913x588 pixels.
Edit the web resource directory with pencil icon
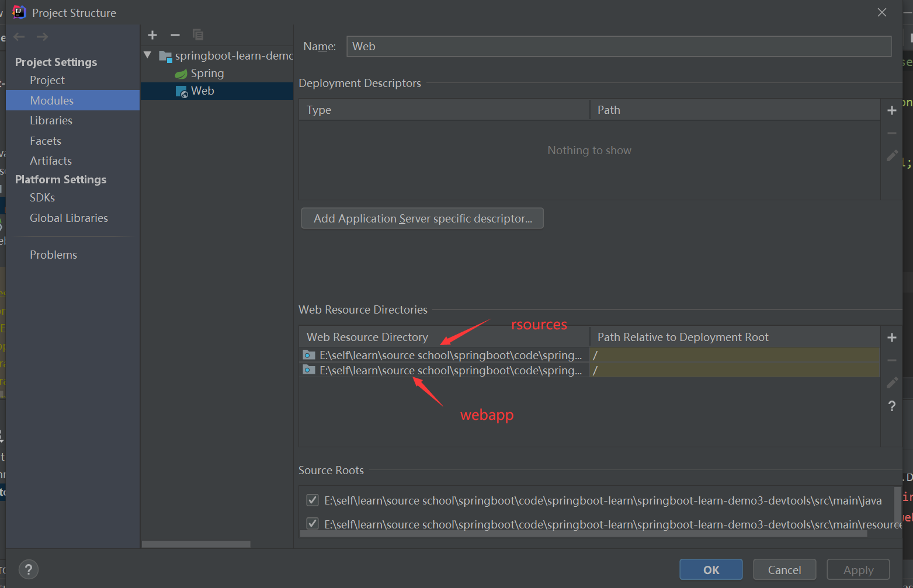892,382
